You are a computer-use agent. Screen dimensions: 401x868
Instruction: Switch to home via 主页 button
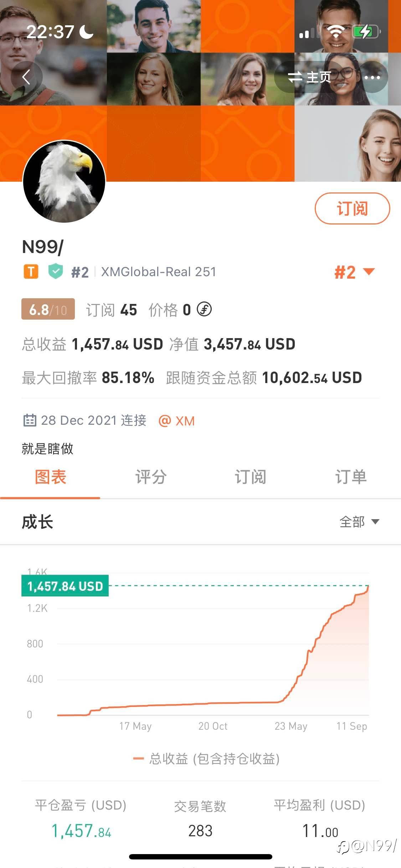tap(309, 77)
